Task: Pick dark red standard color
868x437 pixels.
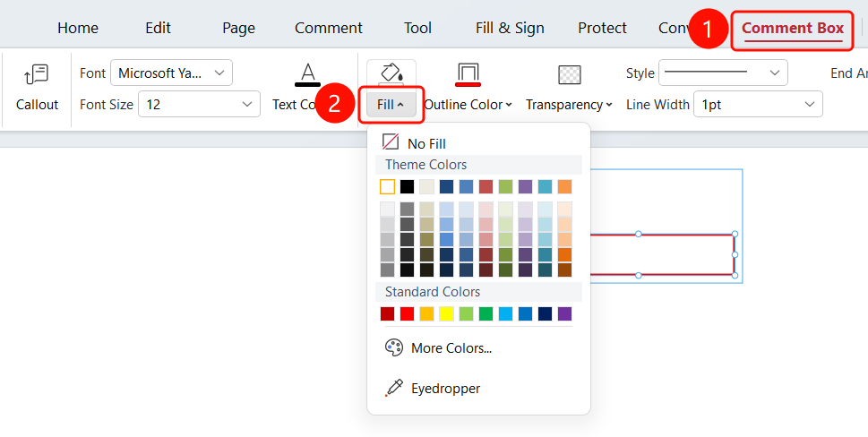Action: pyautogui.click(x=388, y=314)
